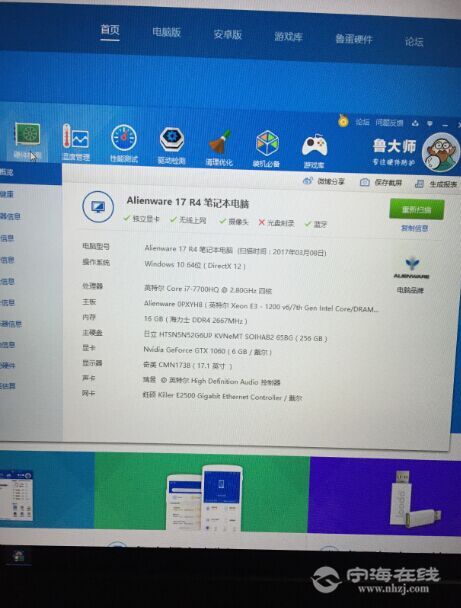
Task: Open 装机必备 cube icon
Action: tap(267, 149)
